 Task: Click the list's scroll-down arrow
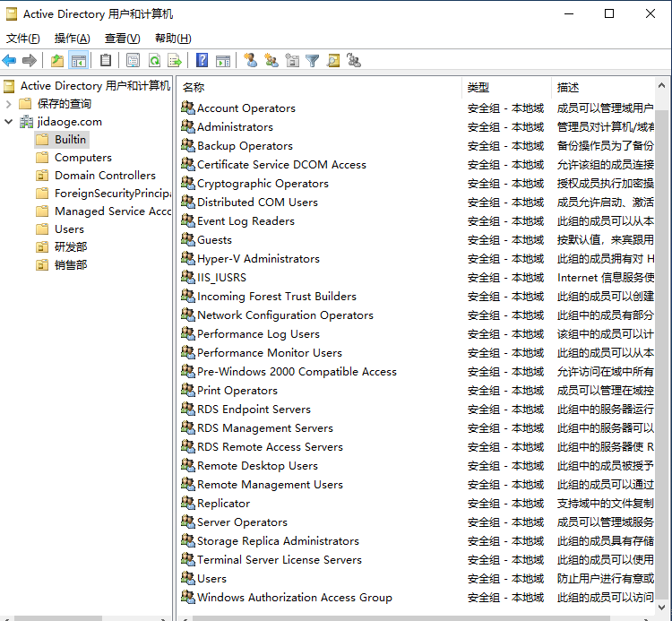point(662,608)
